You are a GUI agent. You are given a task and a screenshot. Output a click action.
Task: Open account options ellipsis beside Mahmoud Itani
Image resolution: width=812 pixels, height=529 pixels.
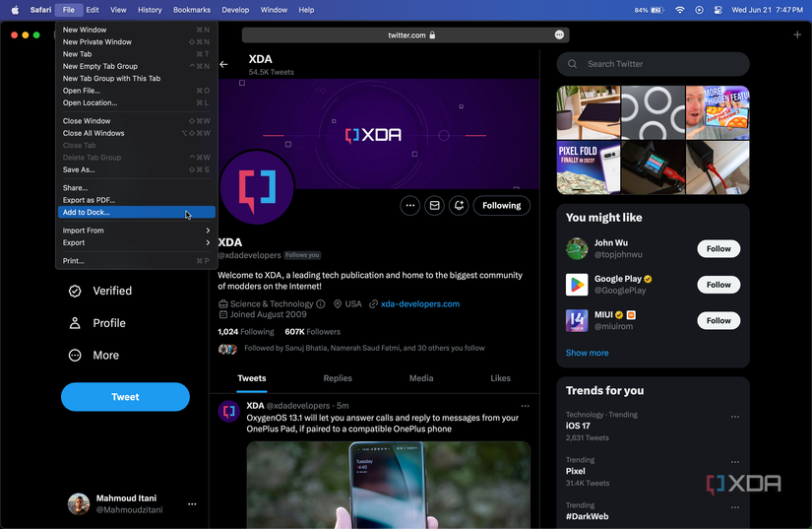(192, 504)
